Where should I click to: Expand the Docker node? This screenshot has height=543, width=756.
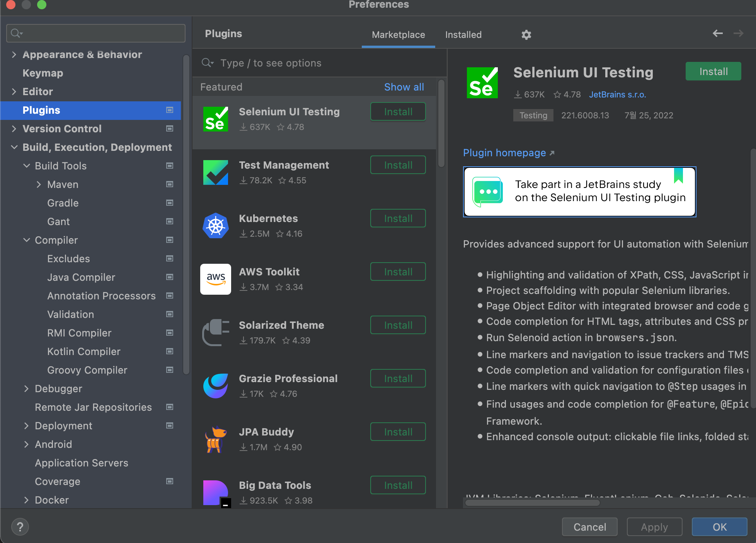click(26, 500)
